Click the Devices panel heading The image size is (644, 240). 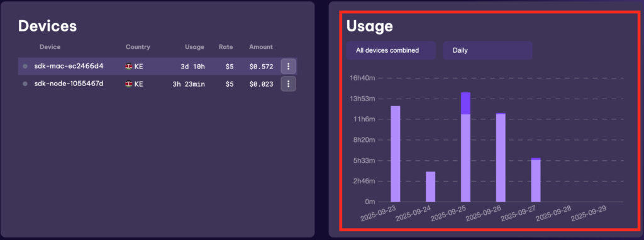[x=47, y=26]
